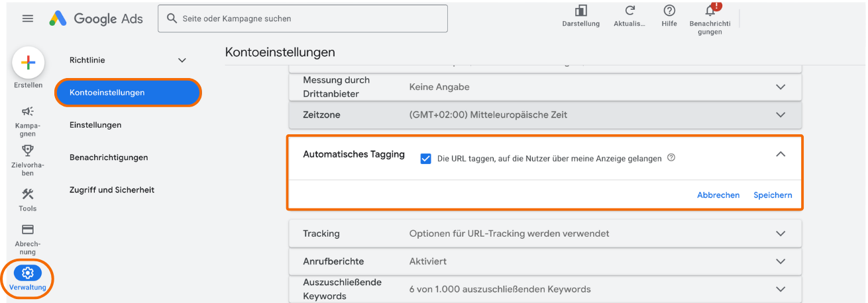Open Zielvorhaben trophy icon
This screenshot has width=868, height=303.
coord(28,151)
